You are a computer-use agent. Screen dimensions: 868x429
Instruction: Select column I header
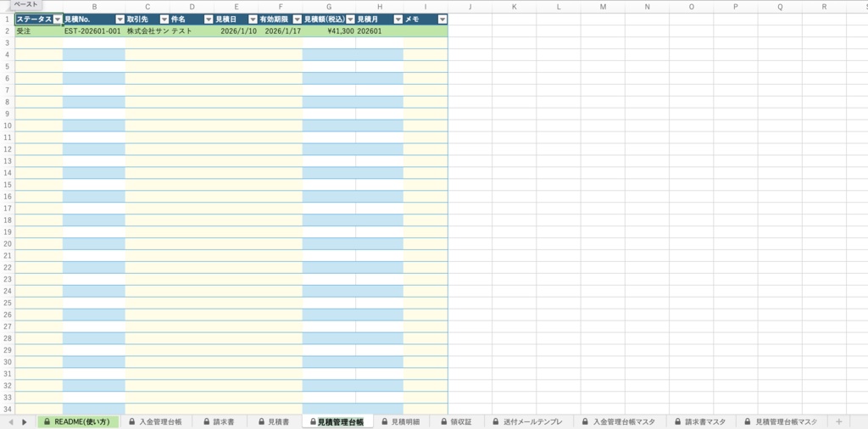click(x=426, y=7)
